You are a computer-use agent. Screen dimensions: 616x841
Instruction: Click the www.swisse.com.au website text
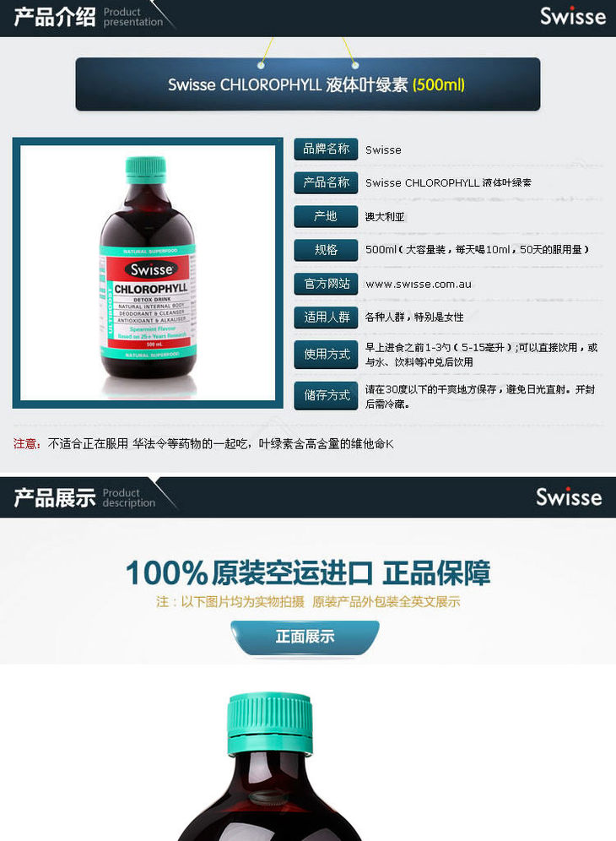click(x=419, y=285)
